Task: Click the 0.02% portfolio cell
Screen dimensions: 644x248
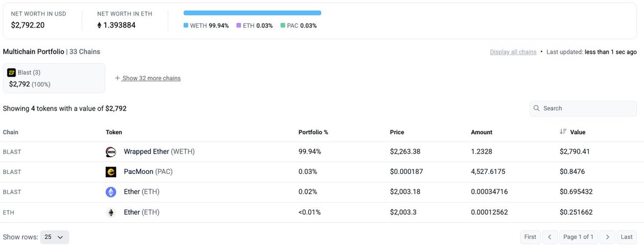Action: [308, 192]
